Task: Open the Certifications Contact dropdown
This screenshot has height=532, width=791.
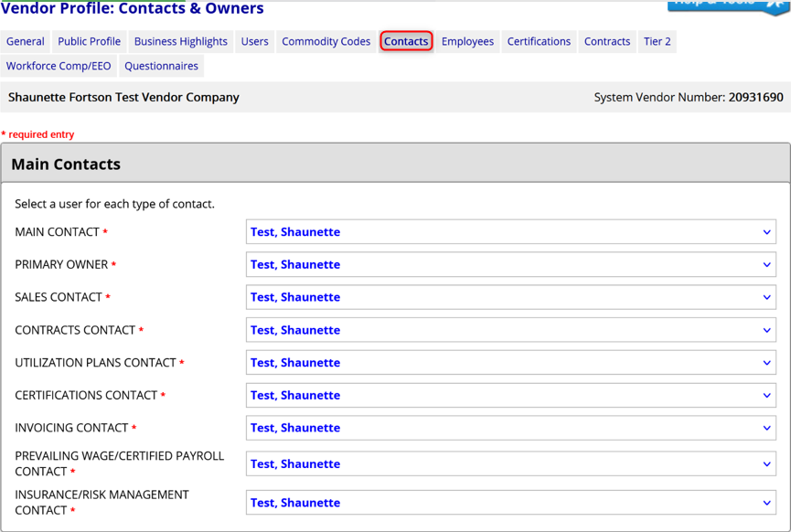Action: (x=510, y=396)
